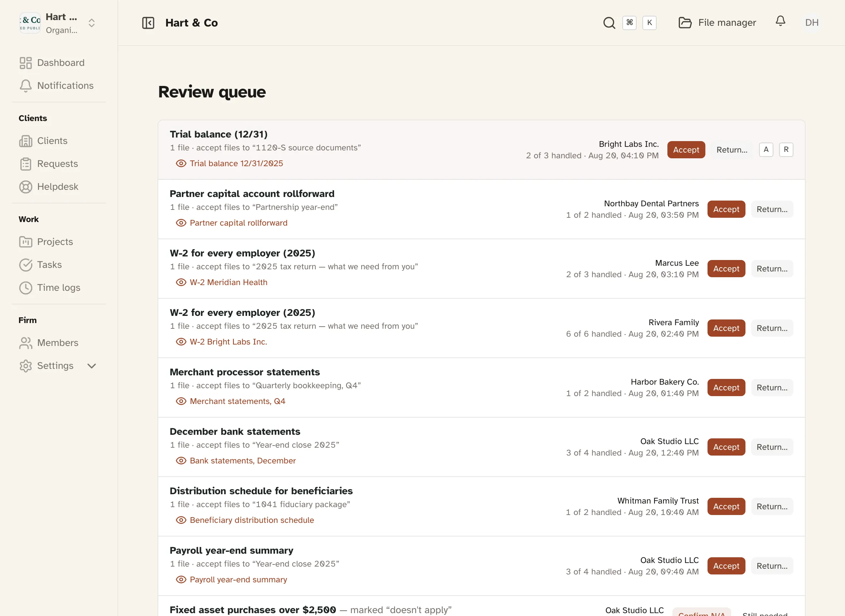Expand the Settings chevron
845x616 pixels.
coord(91,366)
